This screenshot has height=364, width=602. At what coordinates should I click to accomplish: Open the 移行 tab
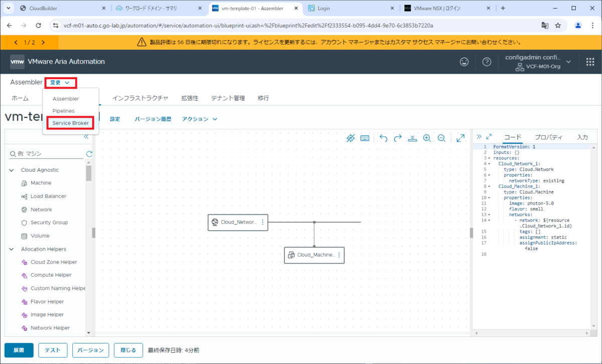click(x=263, y=98)
